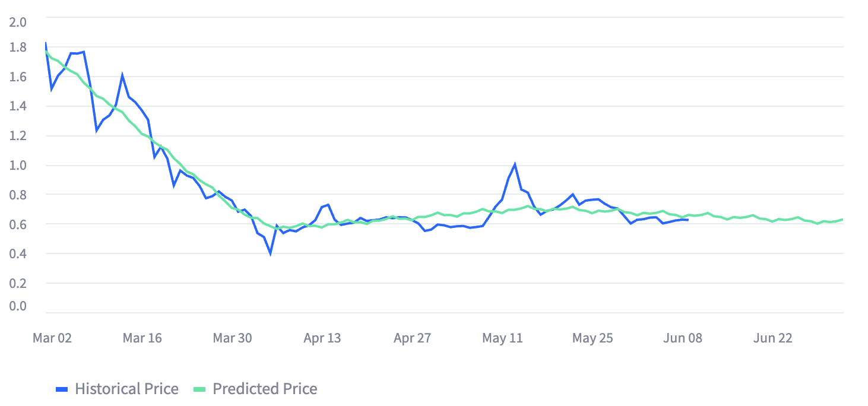Viewport: 868px width, 406px height.
Task: Click the 1.0 value on the y-axis
Action: point(19,165)
